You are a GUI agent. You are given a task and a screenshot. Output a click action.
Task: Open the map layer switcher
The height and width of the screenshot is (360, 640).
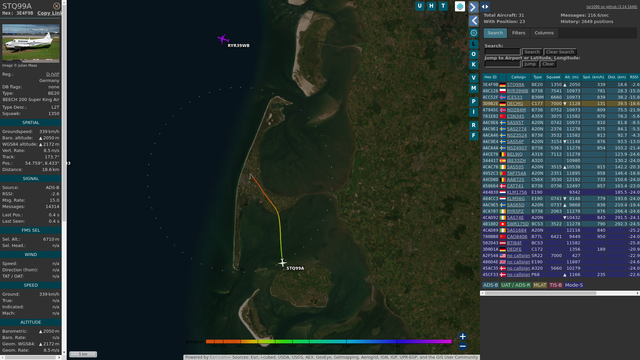460,7
